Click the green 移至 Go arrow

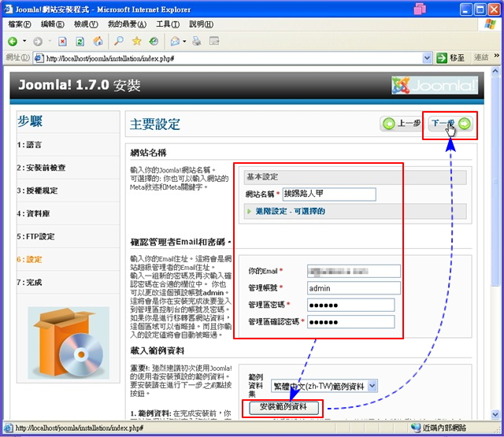(442, 58)
